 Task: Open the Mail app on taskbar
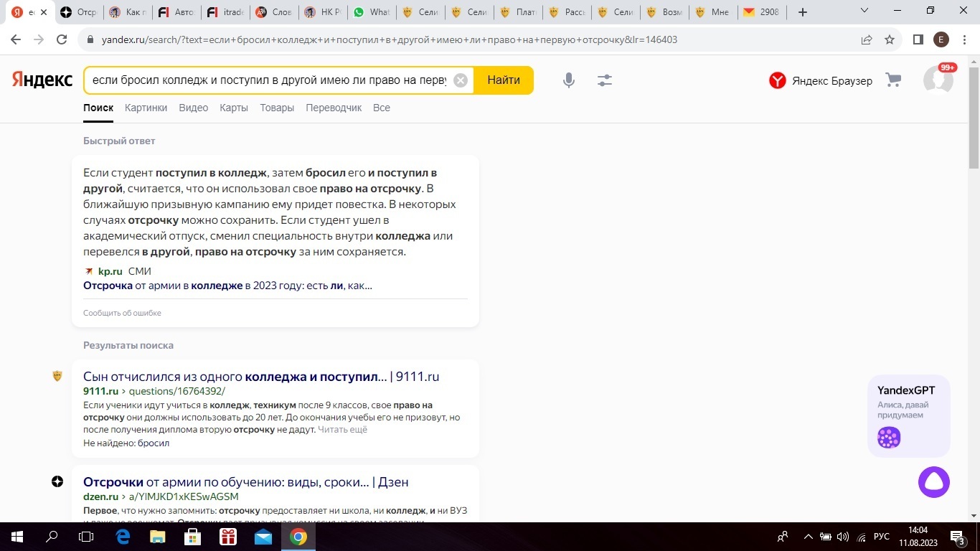tap(263, 537)
